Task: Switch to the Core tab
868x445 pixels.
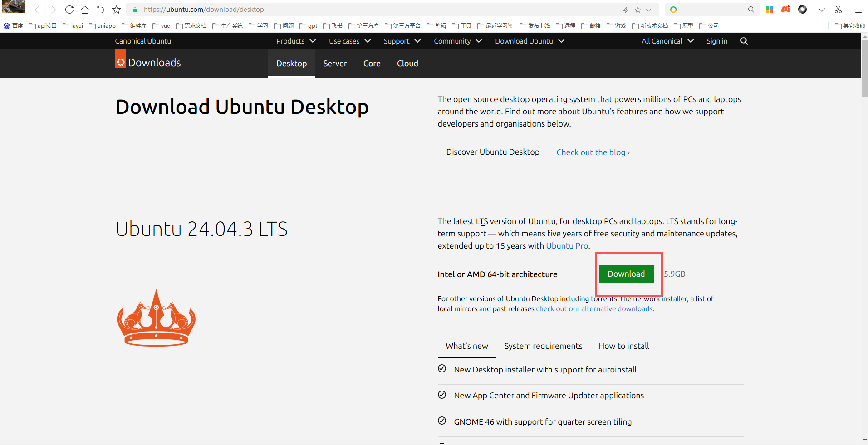Action: (372, 64)
